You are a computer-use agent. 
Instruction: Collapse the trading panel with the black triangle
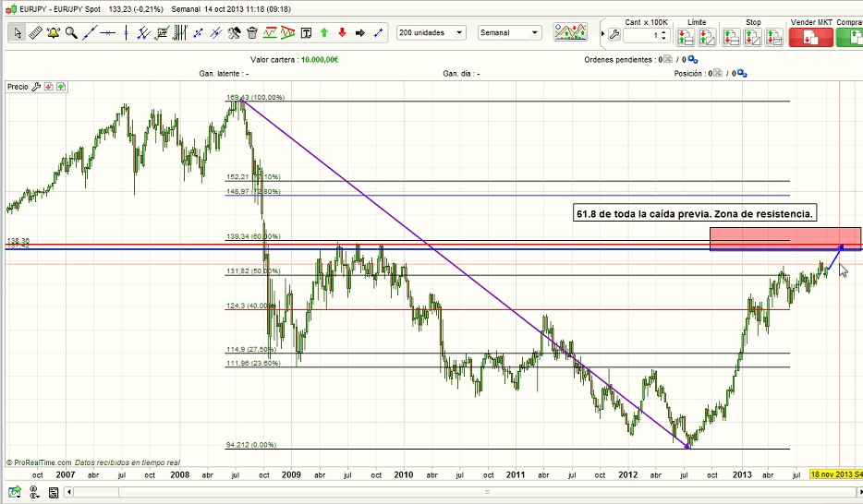602,34
